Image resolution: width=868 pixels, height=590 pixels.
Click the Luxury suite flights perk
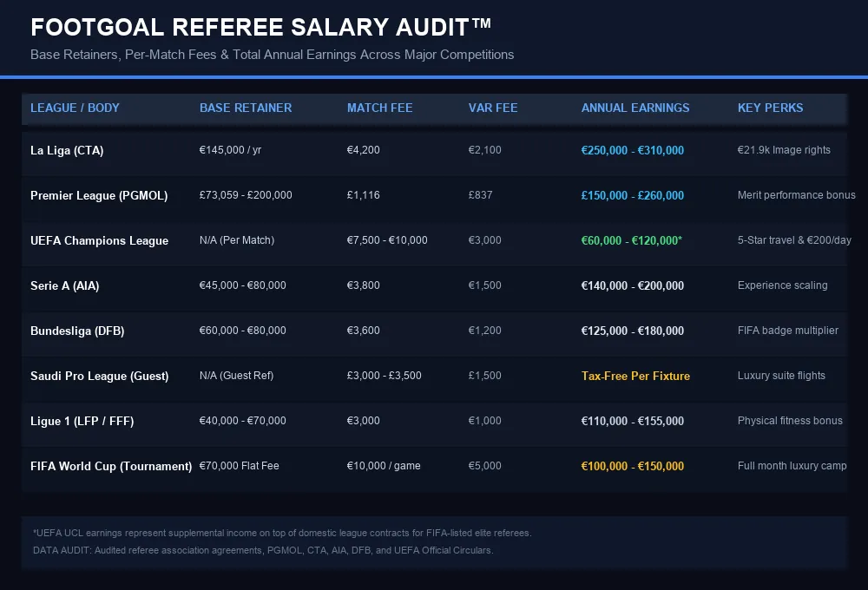click(781, 375)
